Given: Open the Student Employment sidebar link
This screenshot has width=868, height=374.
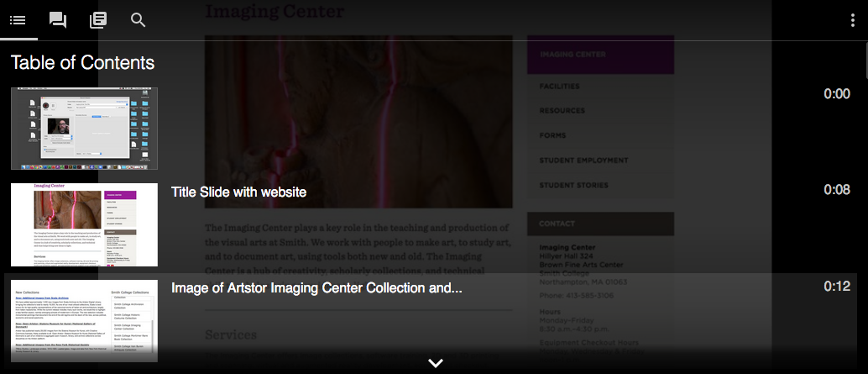Looking at the screenshot, I should 583,161.
